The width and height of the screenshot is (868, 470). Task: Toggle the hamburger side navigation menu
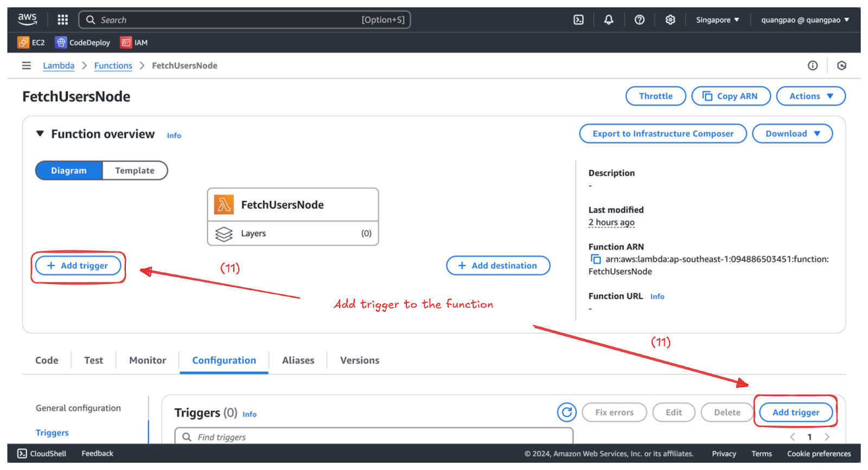point(26,66)
